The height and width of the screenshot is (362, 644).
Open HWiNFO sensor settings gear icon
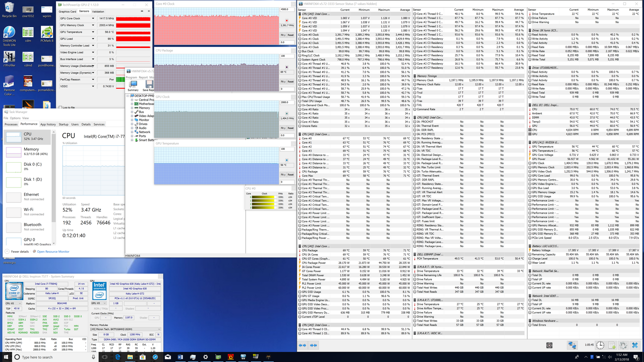623,345
